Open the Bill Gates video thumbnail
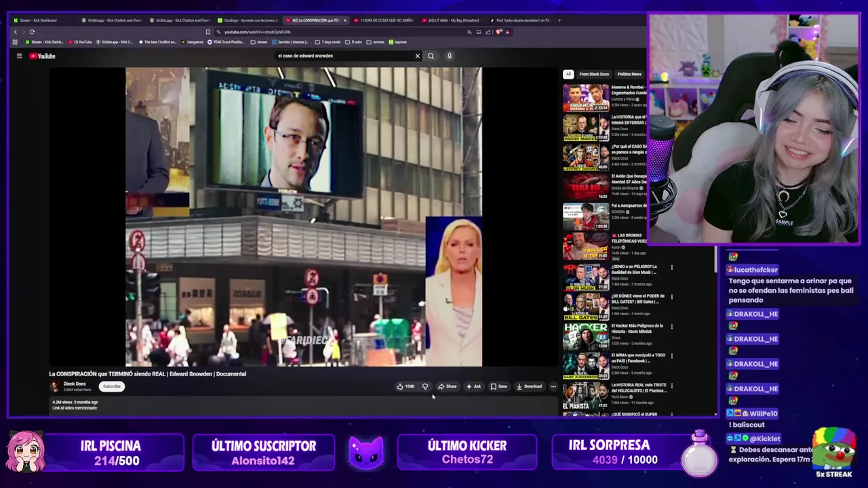This screenshot has height=488, width=868. pyautogui.click(x=586, y=306)
